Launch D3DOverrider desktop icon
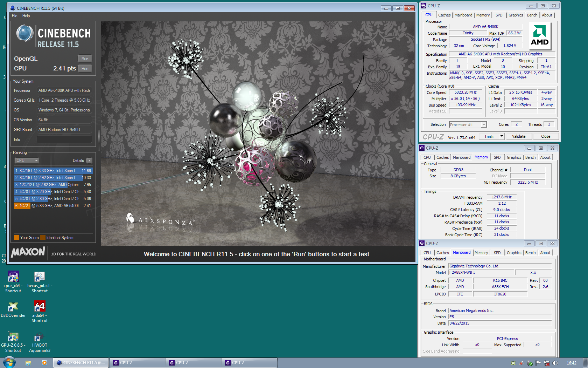The width and height of the screenshot is (588, 368). (x=13, y=309)
